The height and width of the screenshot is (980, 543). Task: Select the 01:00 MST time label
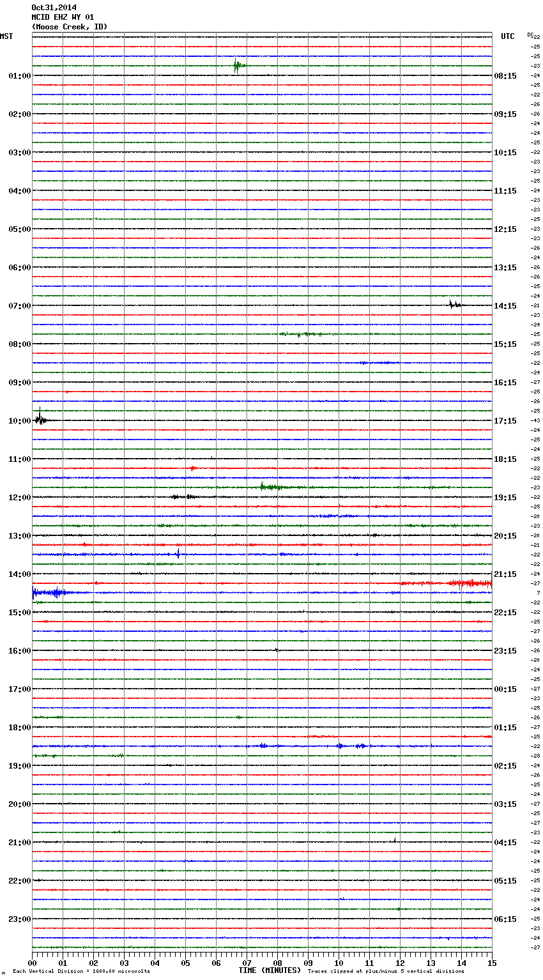(x=20, y=76)
